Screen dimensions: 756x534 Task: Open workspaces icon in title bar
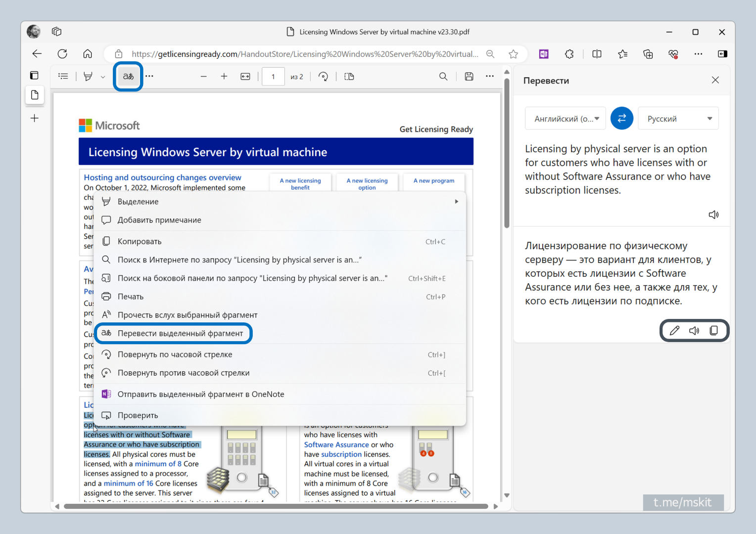point(57,32)
